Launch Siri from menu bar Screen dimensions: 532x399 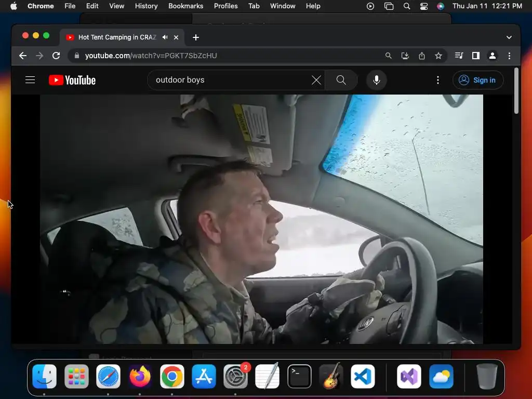441,6
